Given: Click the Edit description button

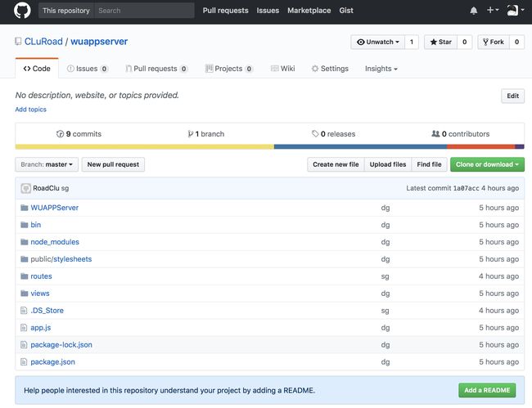Looking at the screenshot, I should [512, 96].
